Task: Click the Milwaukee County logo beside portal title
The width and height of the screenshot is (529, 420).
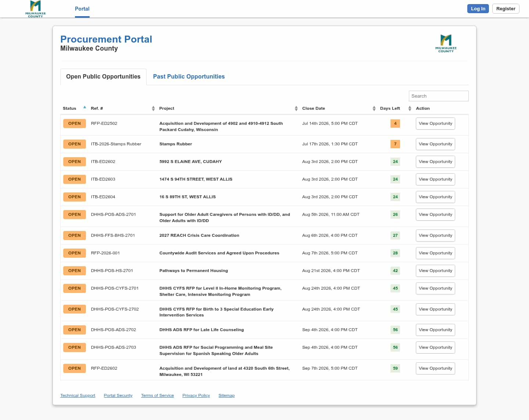Action: tap(446, 43)
